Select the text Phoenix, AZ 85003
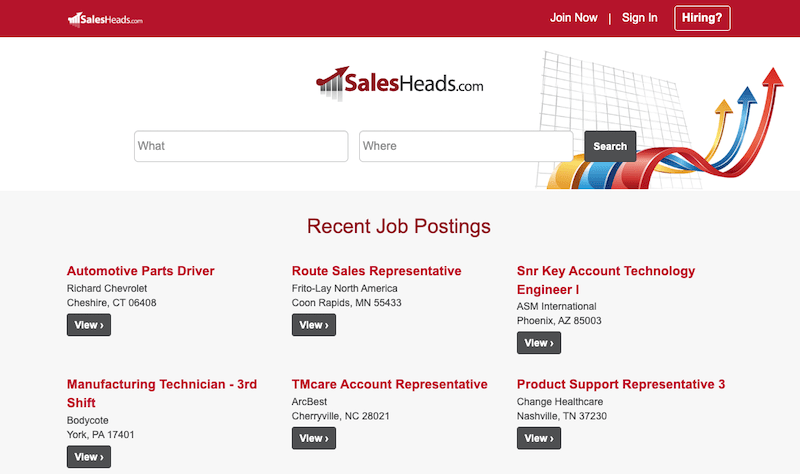The height and width of the screenshot is (474, 800). click(559, 320)
